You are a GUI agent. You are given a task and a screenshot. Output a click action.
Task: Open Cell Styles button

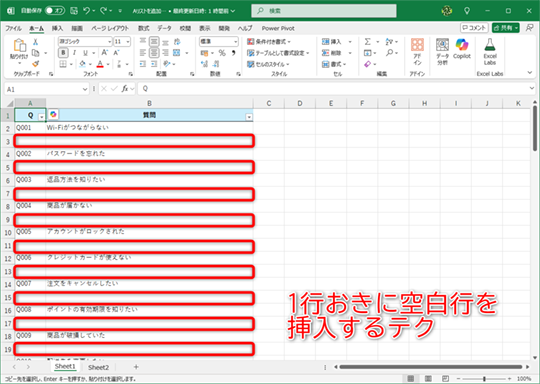point(268,64)
